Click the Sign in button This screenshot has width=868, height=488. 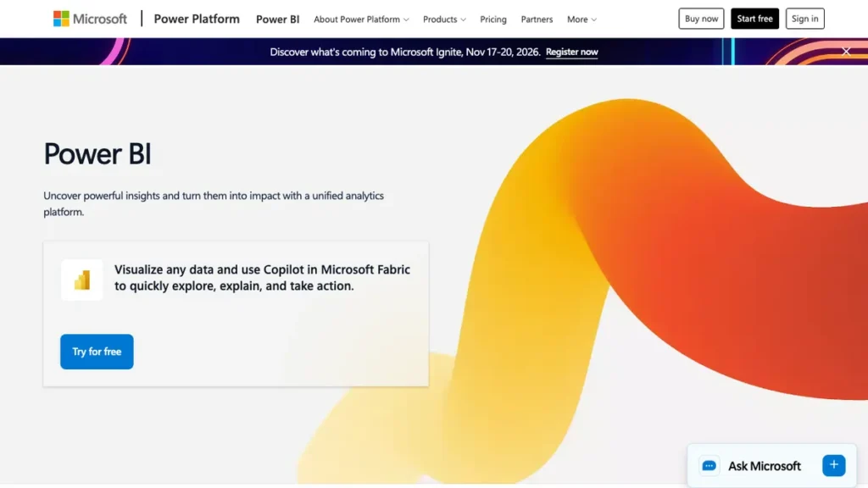click(805, 19)
